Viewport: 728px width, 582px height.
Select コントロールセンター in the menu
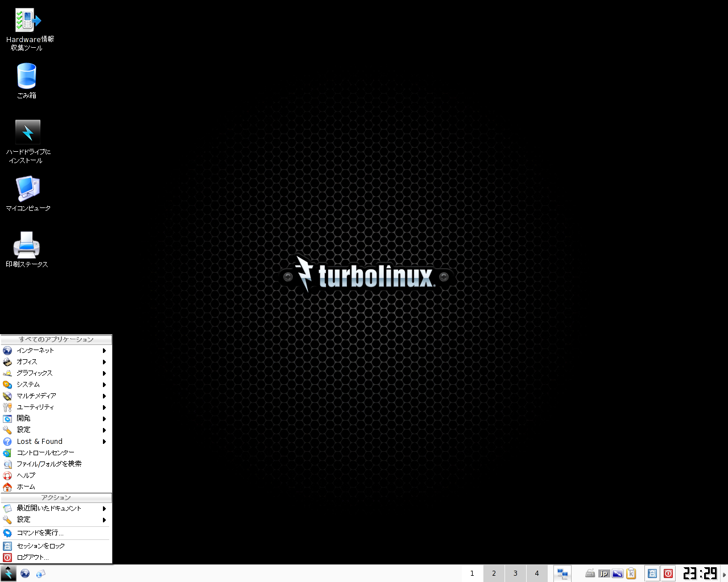[45, 452]
